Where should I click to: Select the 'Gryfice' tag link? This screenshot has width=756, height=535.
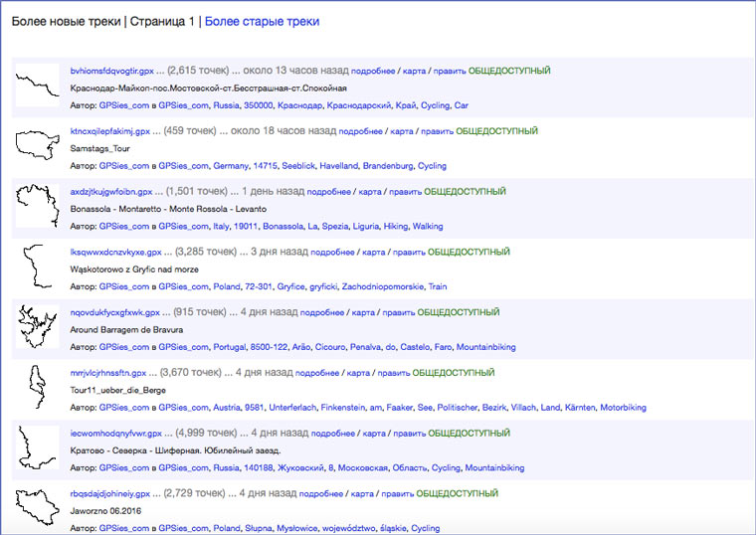tap(290, 286)
